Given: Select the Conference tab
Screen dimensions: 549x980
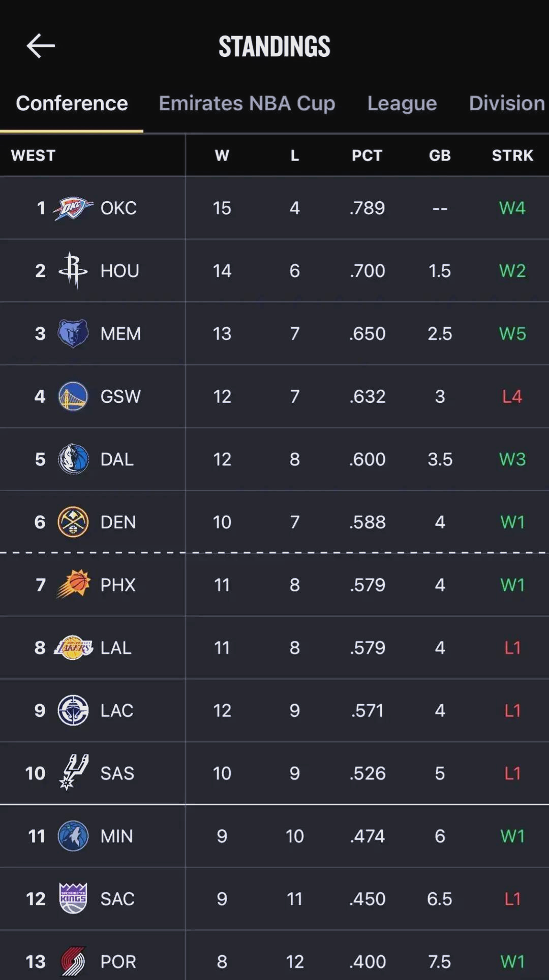Looking at the screenshot, I should 72,103.
